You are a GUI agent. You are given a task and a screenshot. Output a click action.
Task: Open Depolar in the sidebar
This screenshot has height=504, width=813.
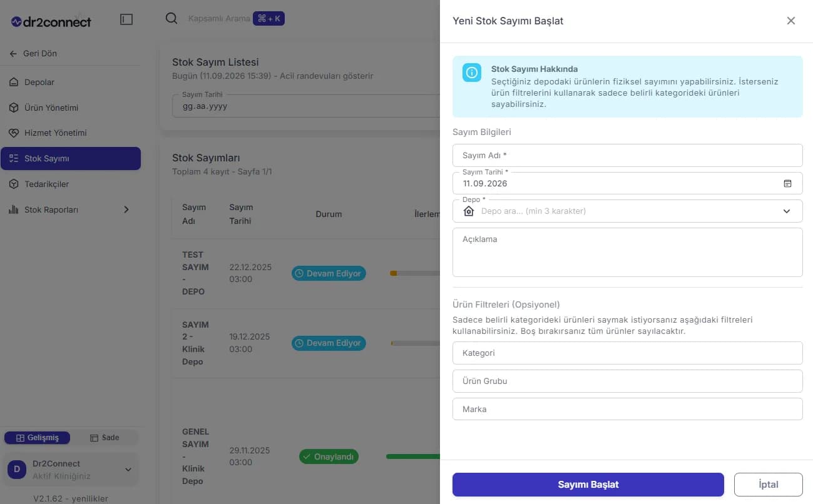coord(71,83)
